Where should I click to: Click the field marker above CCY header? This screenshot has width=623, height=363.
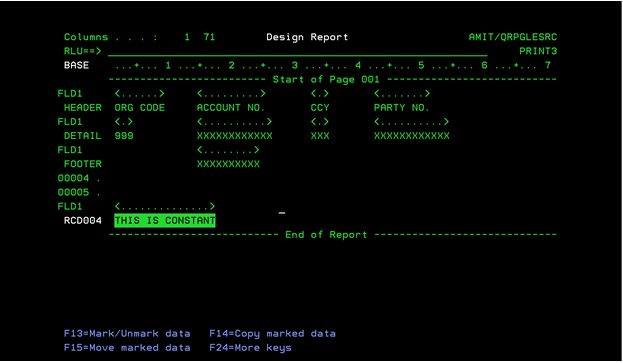(320, 94)
